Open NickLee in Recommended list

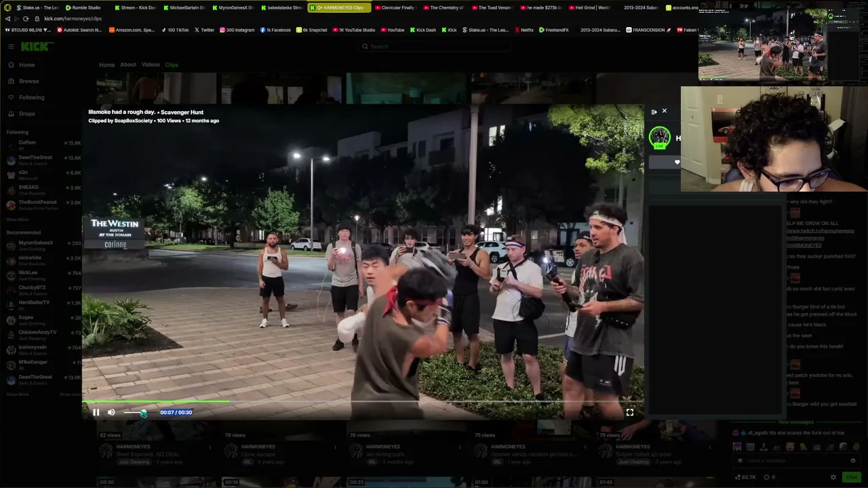[x=43, y=275]
